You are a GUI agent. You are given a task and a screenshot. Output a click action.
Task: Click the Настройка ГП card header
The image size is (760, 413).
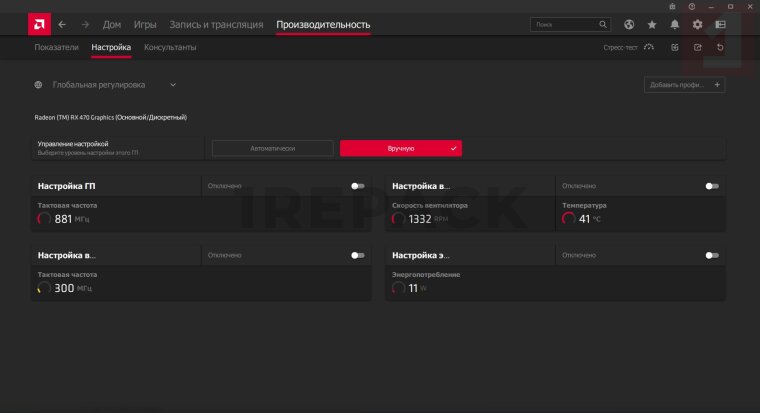pyautogui.click(x=66, y=186)
